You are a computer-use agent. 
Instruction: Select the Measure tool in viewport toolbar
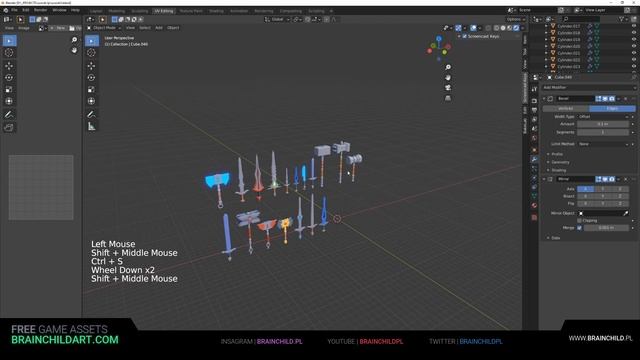click(x=91, y=127)
